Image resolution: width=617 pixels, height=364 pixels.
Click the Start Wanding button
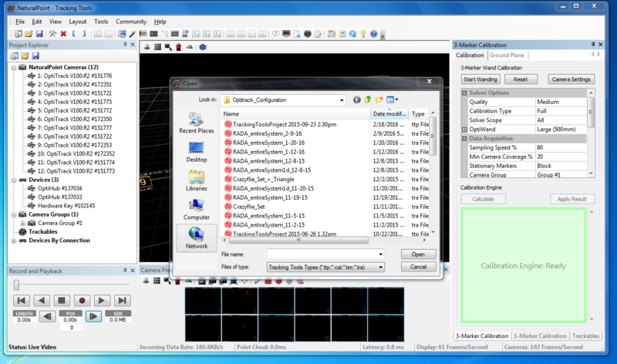[480, 79]
